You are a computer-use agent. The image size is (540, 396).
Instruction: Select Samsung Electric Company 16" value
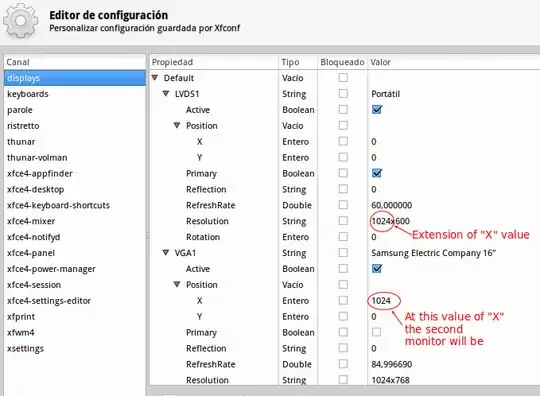click(434, 253)
